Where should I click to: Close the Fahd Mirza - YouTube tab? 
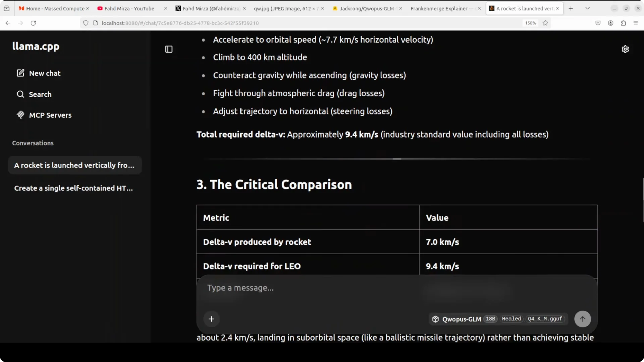pyautogui.click(x=166, y=8)
